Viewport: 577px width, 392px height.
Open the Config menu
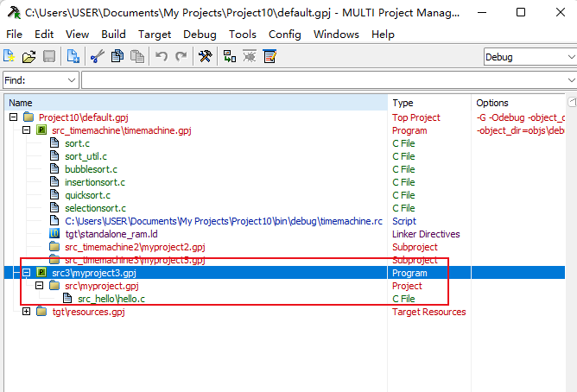284,35
